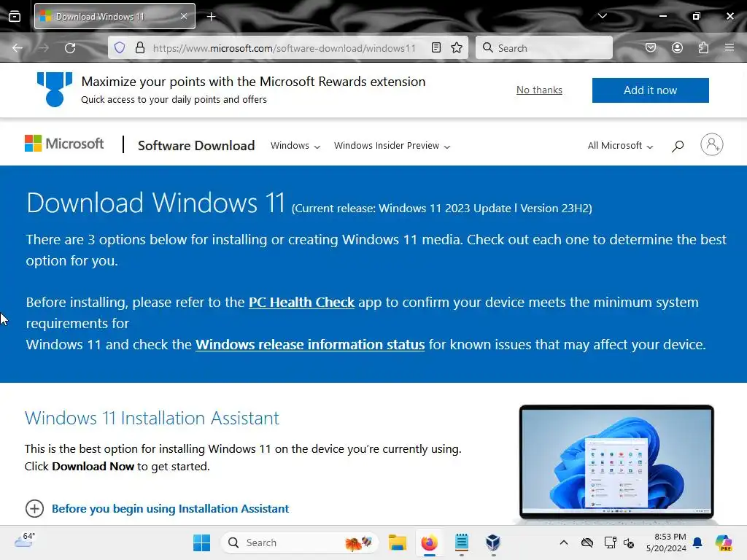Go back using the back arrow

pos(18,48)
